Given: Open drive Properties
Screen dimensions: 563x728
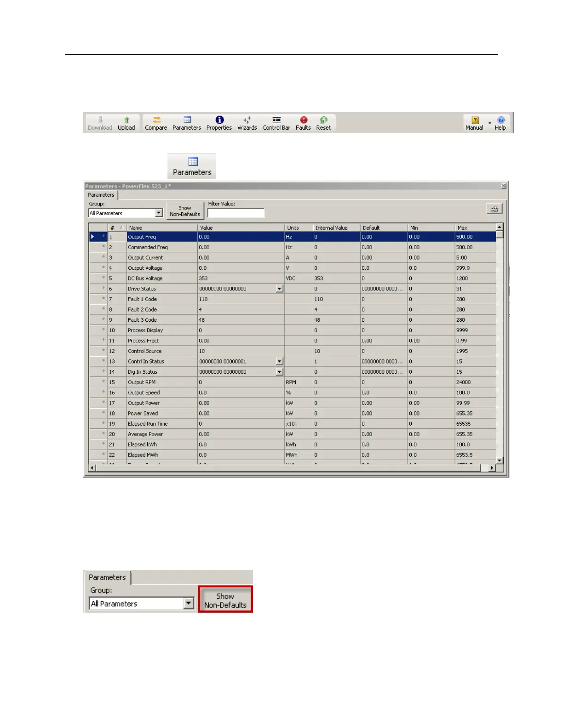Looking at the screenshot, I should [219, 124].
